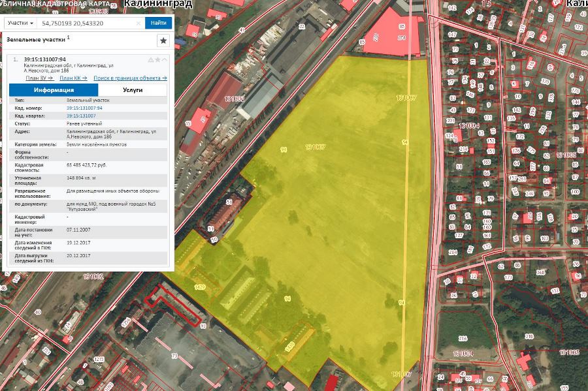Open cadastral number 39:15:131007:94 link
This screenshot has height=391, width=588.
click(84, 108)
